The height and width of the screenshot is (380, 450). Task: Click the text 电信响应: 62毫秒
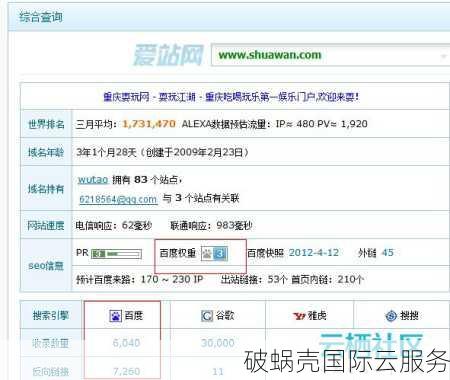click(x=114, y=226)
